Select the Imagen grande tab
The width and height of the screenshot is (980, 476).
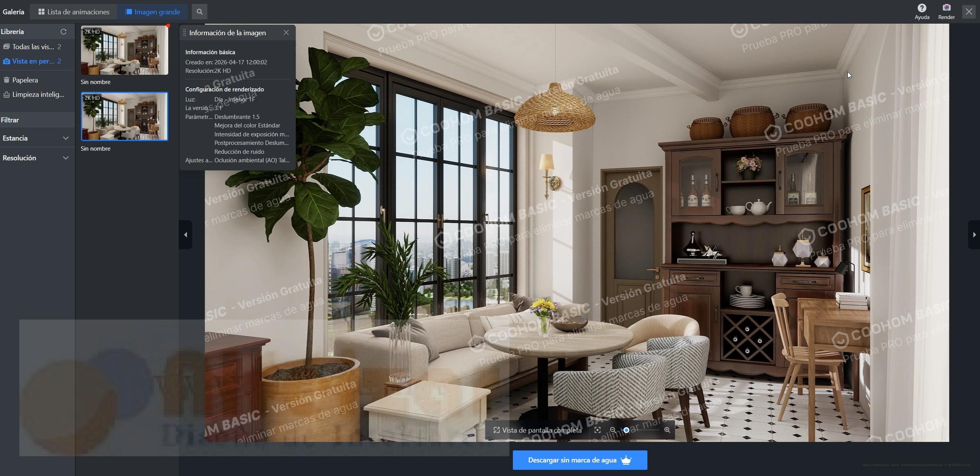point(152,12)
